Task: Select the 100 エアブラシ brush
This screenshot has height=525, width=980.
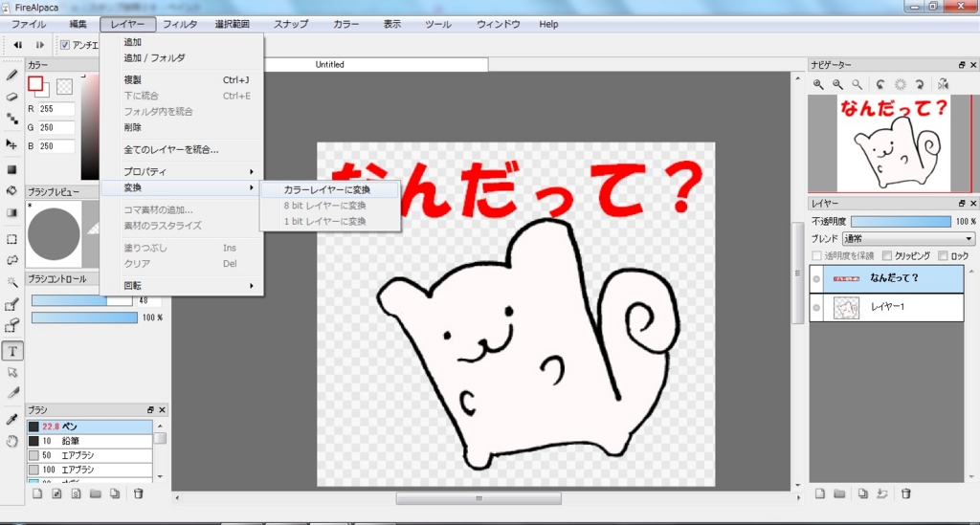Action: coord(90,470)
